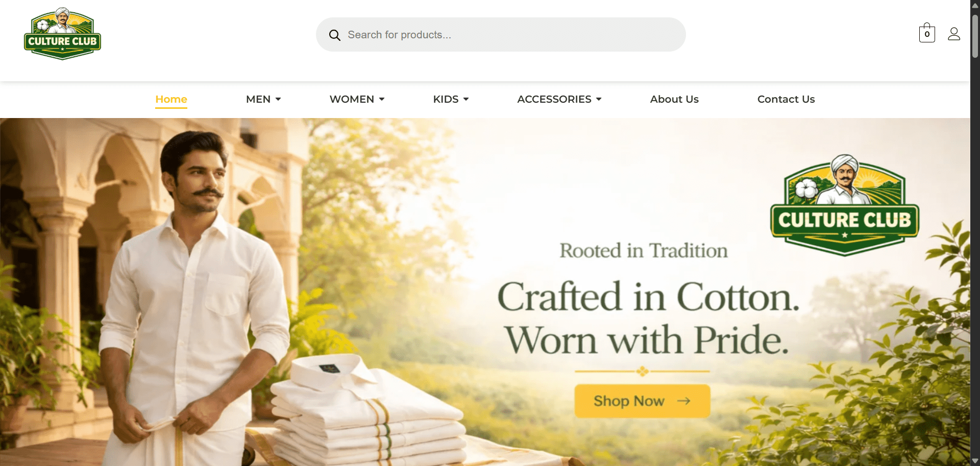This screenshot has width=980, height=466.
Task: Open the About Us page
Action: pyautogui.click(x=674, y=99)
